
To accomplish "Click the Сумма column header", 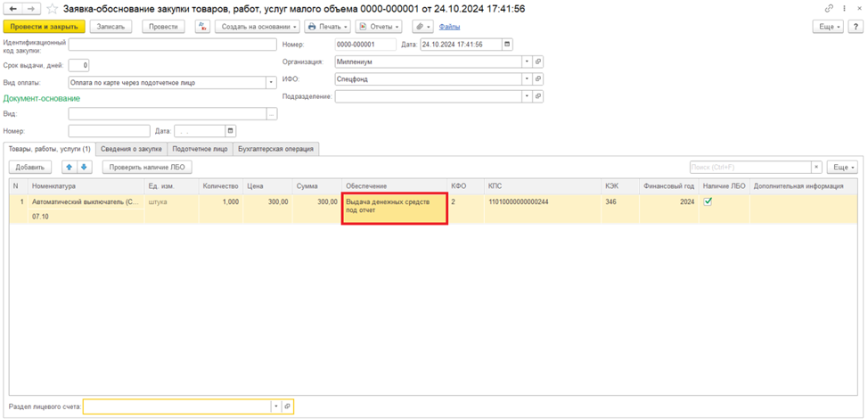I will [317, 186].
